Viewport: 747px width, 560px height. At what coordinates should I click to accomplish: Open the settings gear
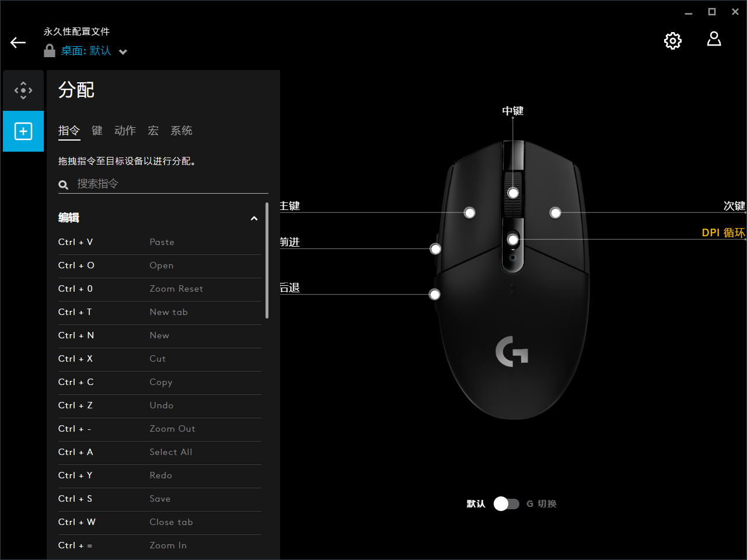[673, 40]
